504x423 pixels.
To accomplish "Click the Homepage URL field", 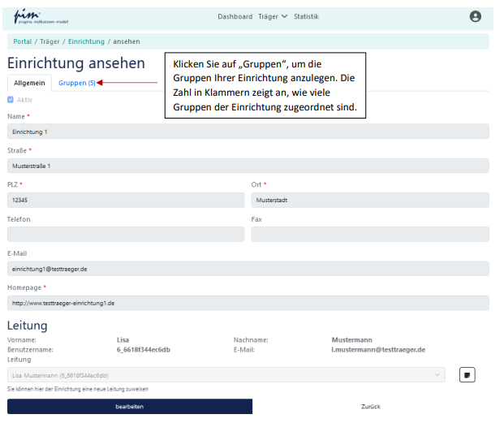I will 248,303.
